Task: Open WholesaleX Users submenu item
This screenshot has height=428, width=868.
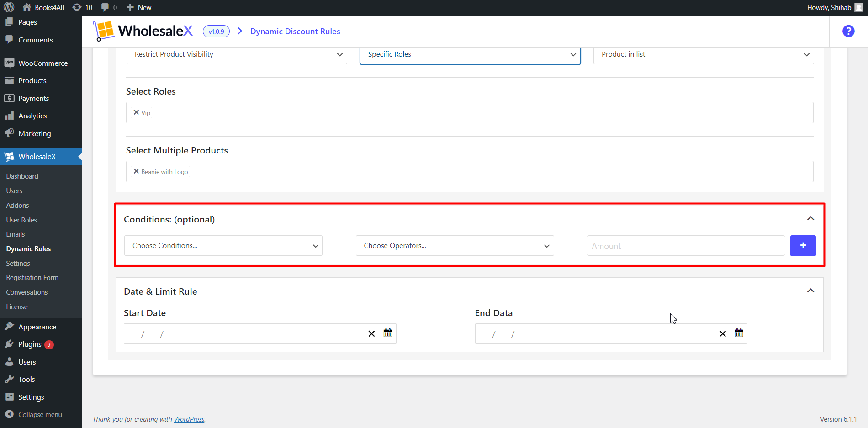Action: (x=14, y=191)
